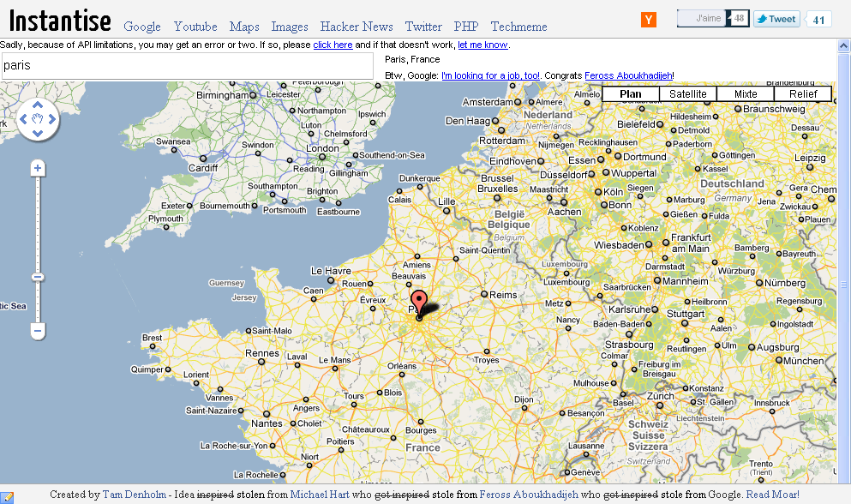
Task: Open the Techmeme mode link
Action: [x=518, y=27]
